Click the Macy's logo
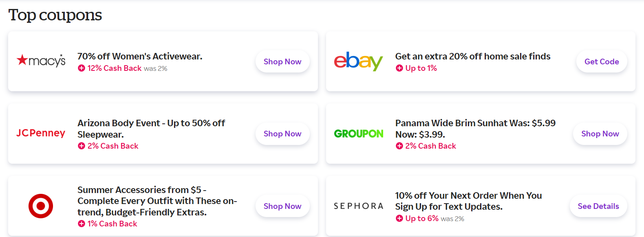The width and height of the screenshot is (644, 237). click(41, 61)
